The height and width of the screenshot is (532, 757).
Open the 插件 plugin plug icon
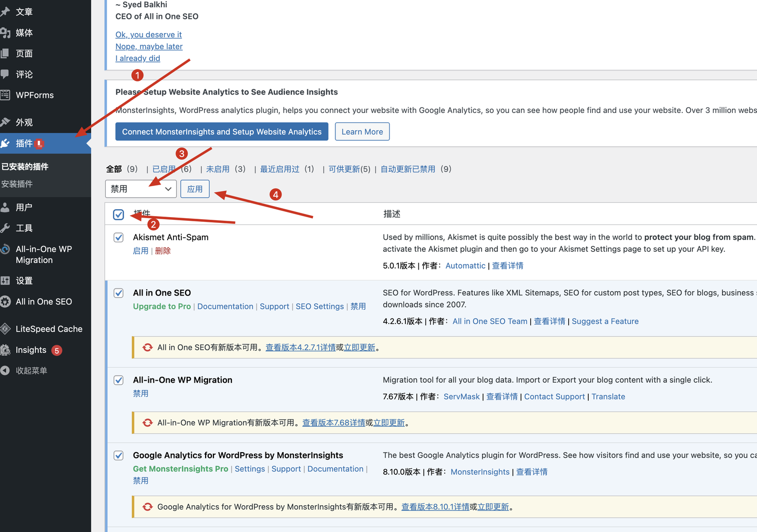click(x=5, y=143)
